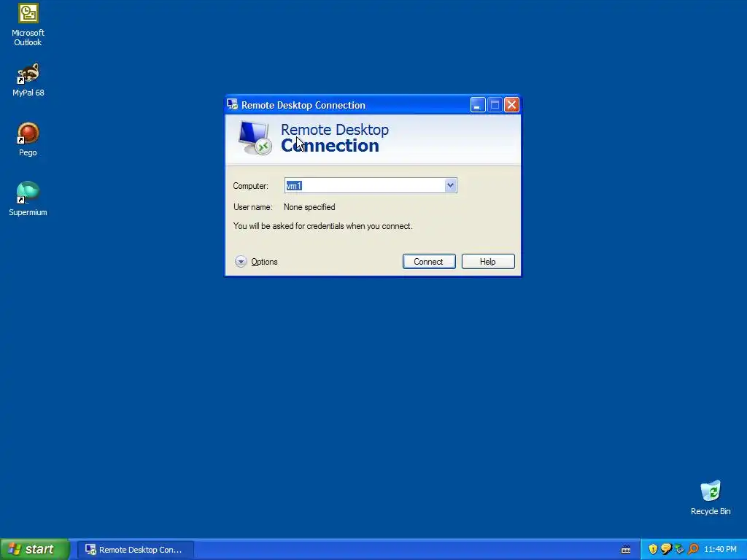Click the Remote Desktop Connection taskbar button
The height and width of the screenshot is (560, 747).
coord(136,550)
